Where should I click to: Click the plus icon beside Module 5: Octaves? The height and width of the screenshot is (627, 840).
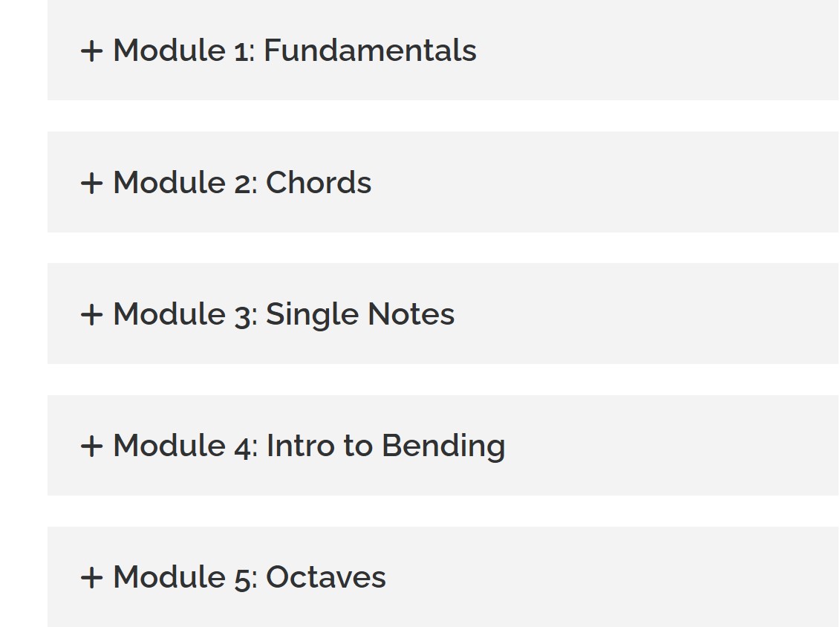(91, 578)
